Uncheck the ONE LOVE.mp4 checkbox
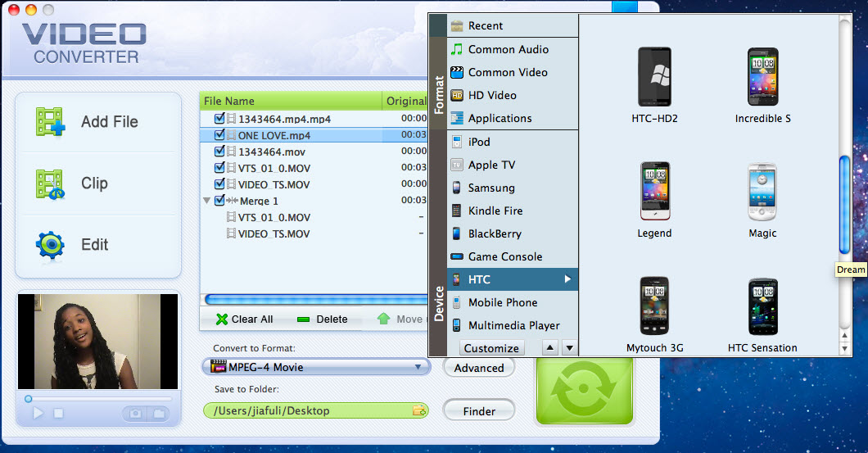 click(x=219, y=134)
